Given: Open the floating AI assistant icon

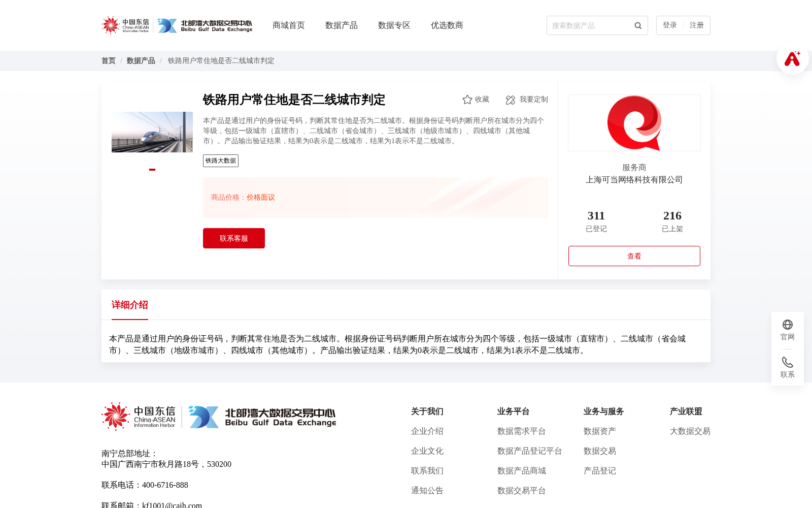Looking at the screenshot, I should [x=792, y=58].
